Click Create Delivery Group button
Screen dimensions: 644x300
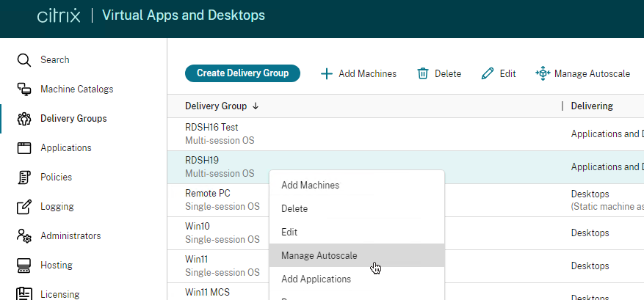242,73
